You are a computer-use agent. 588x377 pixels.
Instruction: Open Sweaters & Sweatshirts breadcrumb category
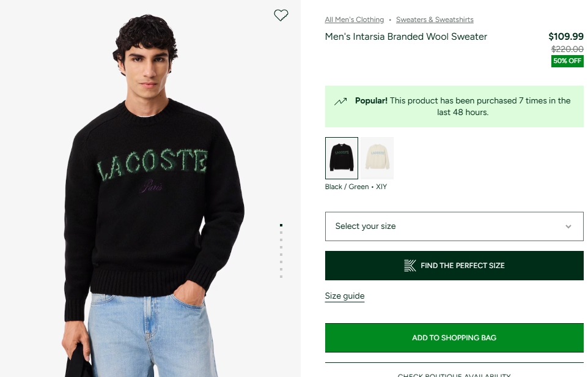(435, 20)
